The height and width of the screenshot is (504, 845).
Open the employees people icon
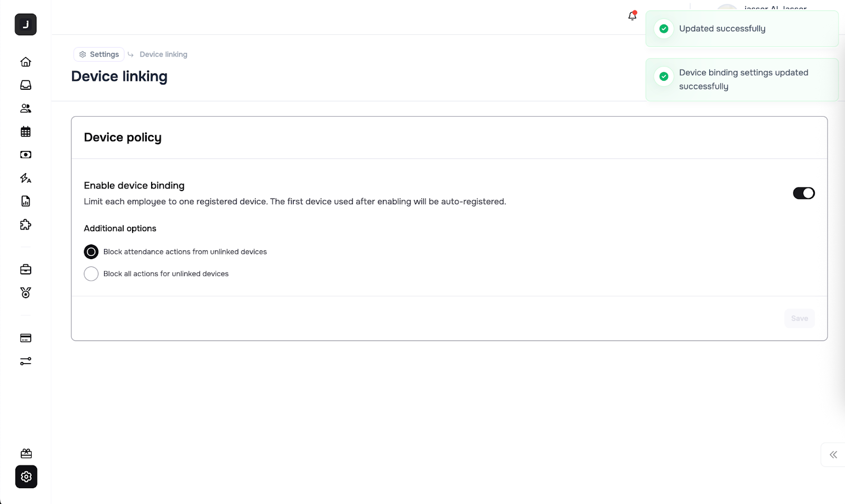[25, 108]
